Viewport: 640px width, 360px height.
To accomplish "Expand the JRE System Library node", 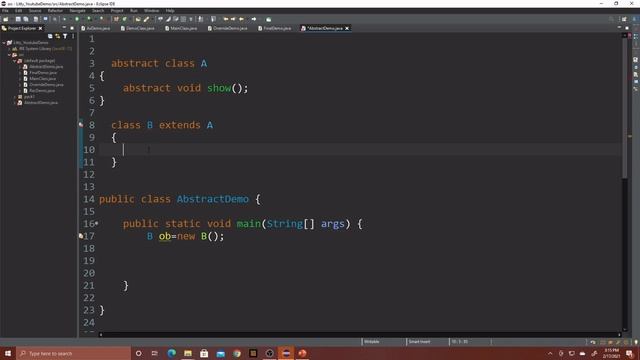I will [x=9, y=49].
